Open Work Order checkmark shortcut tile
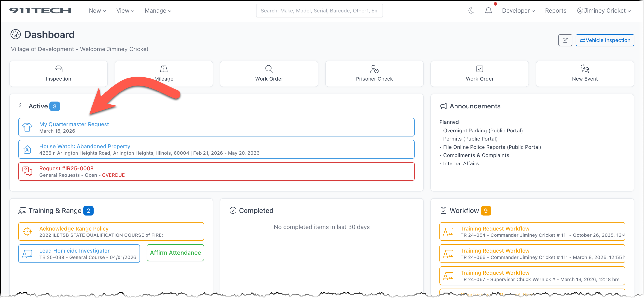 [480, 74]
